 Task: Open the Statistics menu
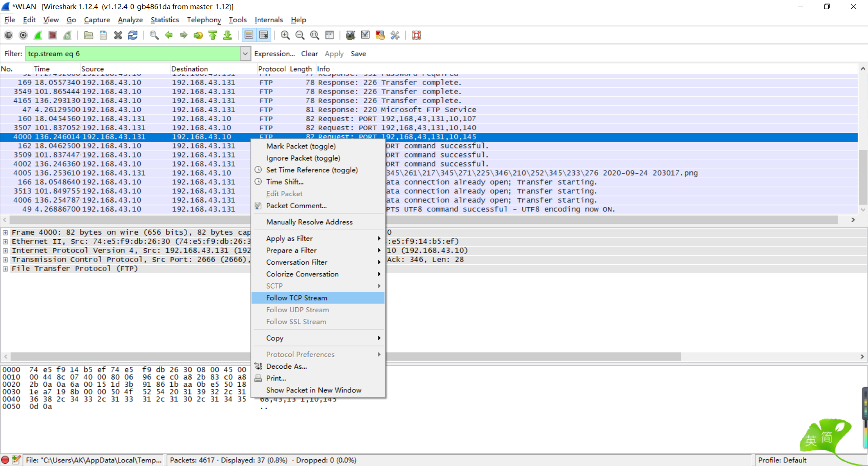[165, 20]
